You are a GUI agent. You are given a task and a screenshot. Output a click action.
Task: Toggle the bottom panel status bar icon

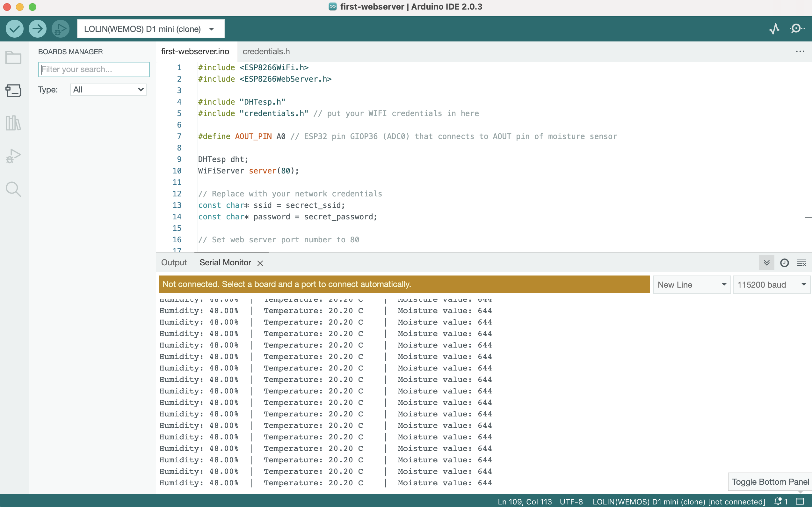(x=800, y=501)
